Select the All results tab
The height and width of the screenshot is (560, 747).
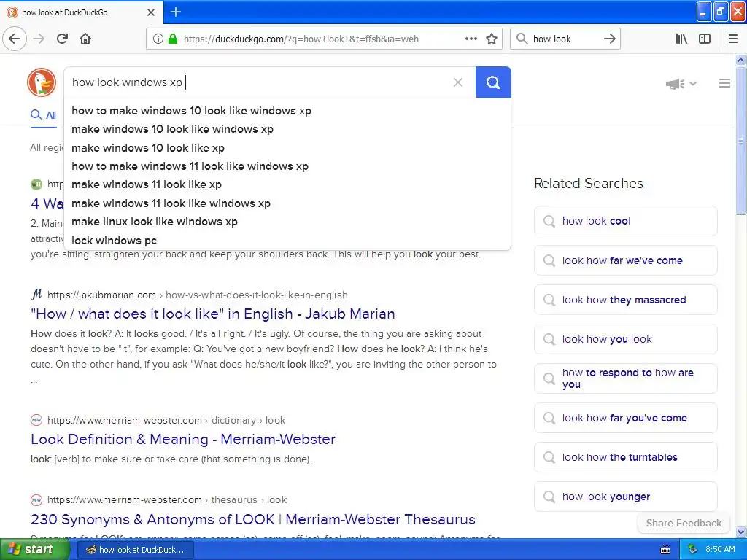tap(43, 114)
